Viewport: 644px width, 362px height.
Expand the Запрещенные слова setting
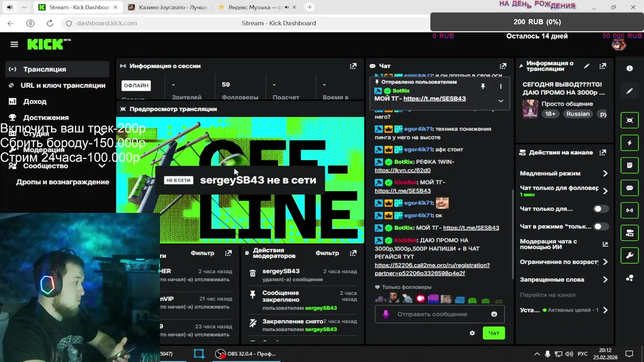point(605,280)
